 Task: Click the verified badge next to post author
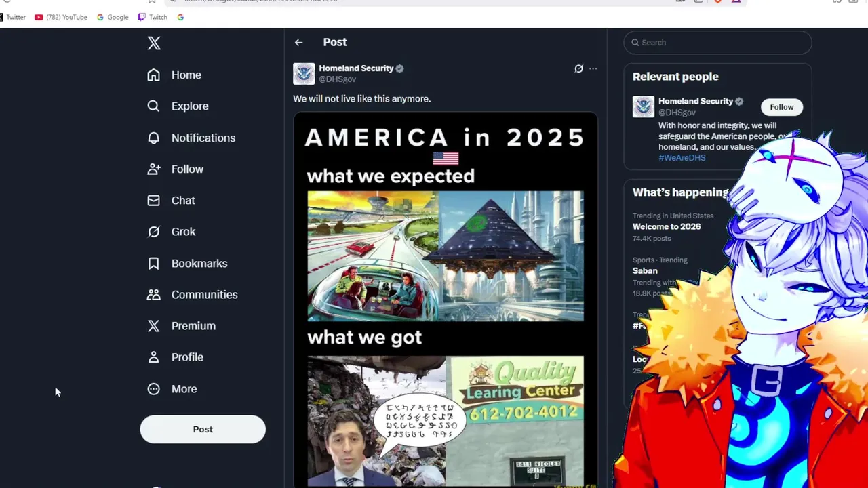399,68
